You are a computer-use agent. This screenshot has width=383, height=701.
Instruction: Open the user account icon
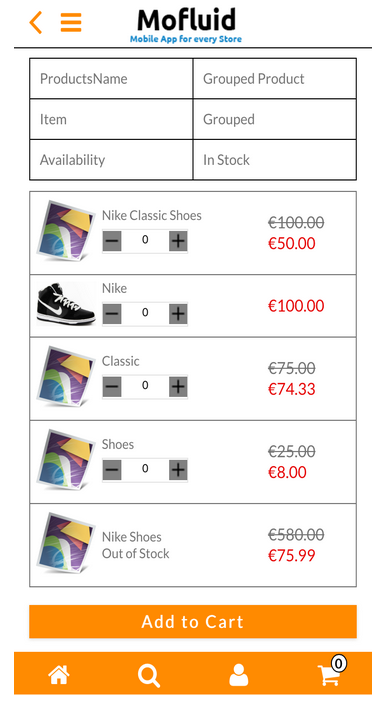pos(239,675)
